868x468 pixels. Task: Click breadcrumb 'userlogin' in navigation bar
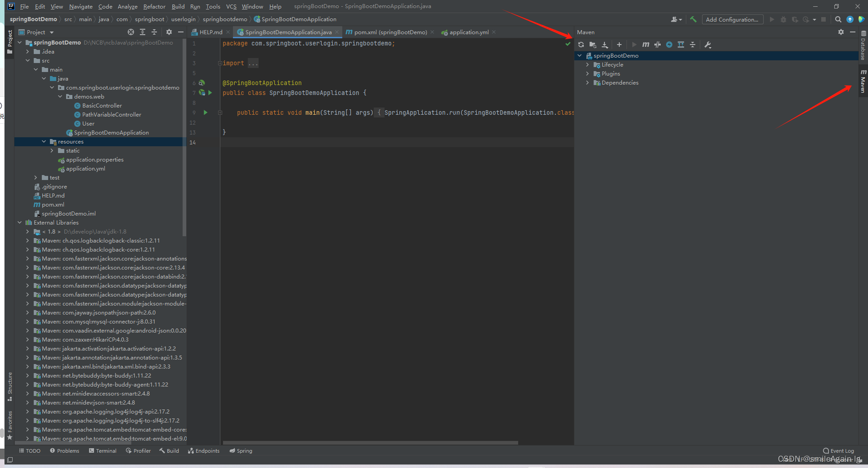183,19
